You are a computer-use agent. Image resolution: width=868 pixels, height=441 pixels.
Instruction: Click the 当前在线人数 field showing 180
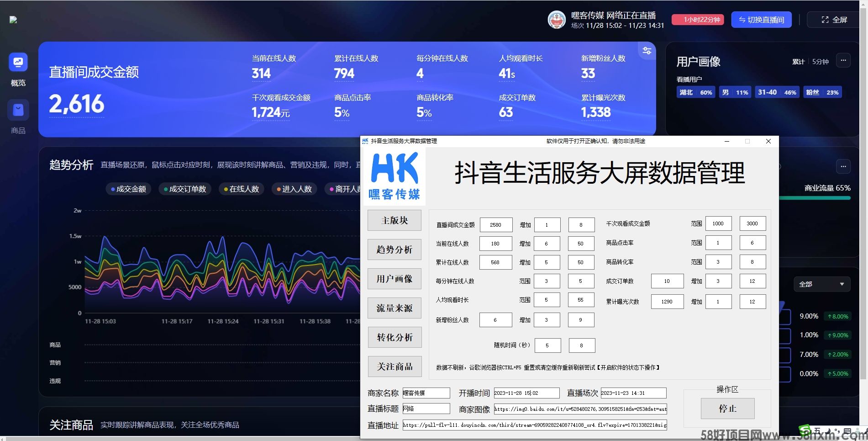(x=496, y=244)
